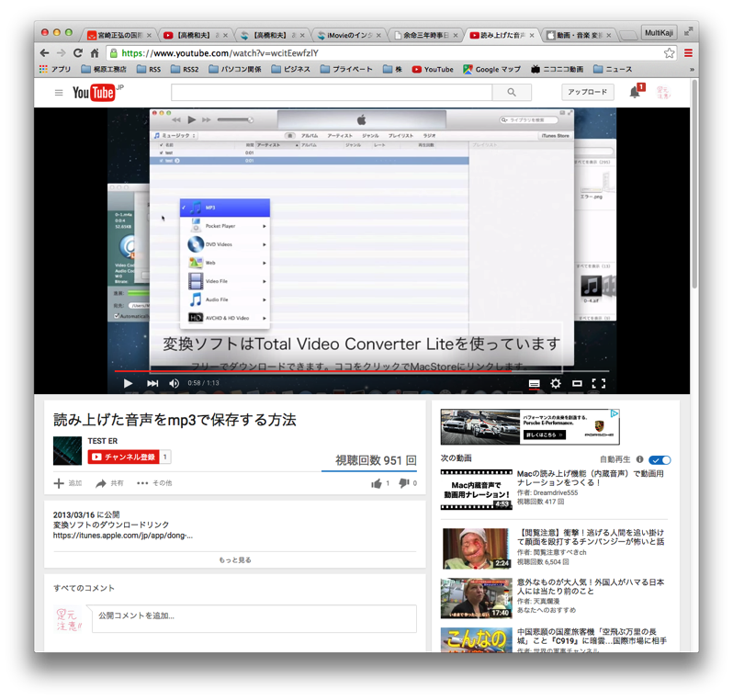Skip to next video button

tap(152, 383)
